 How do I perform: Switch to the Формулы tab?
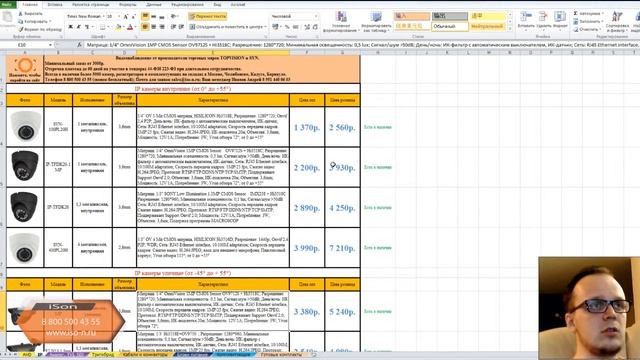tap(128, 4)
